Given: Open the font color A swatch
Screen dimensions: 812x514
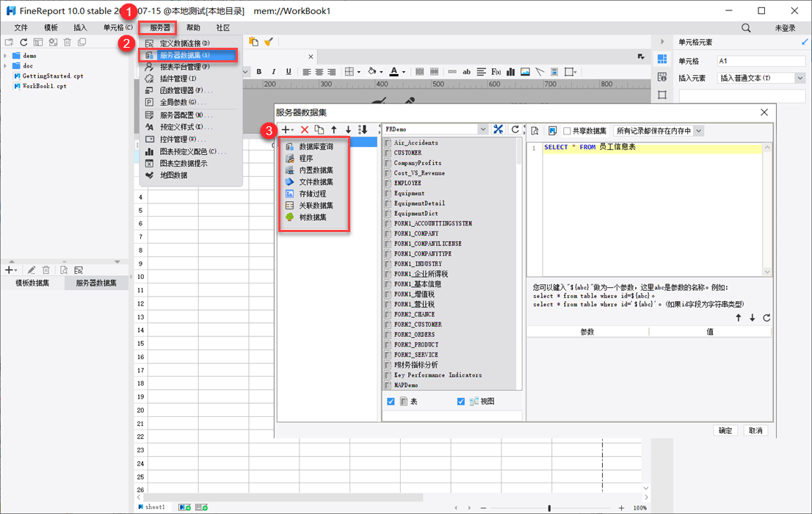Looking at the screenshot, I should click(x=394, y=71).
